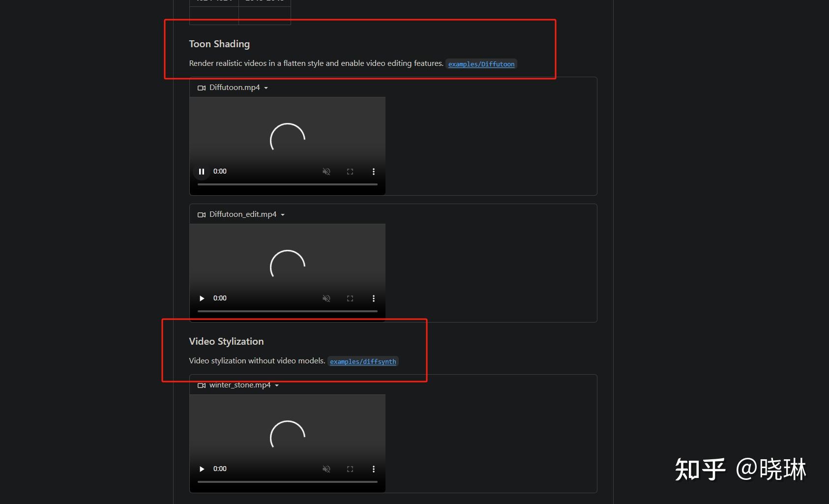Click the Video Stylization heading
The height and width of the screenshot is (504, 829).
[226, 341]
